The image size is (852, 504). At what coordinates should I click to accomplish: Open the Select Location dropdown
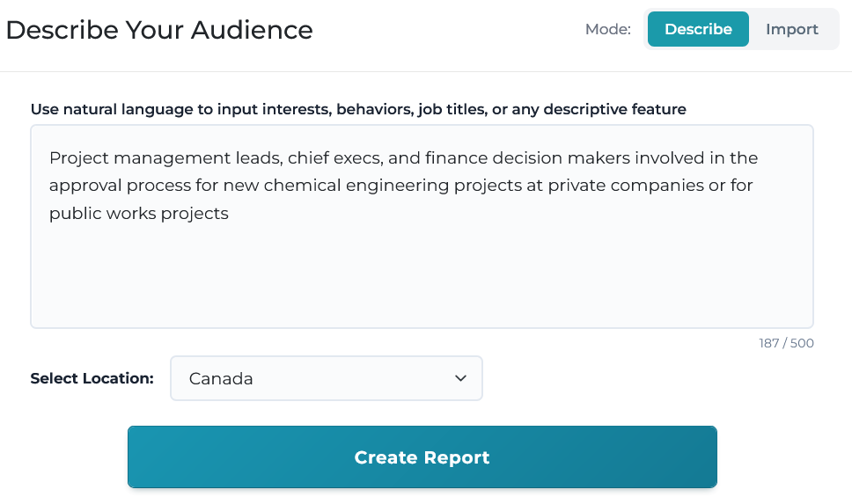tap(326, 378)
